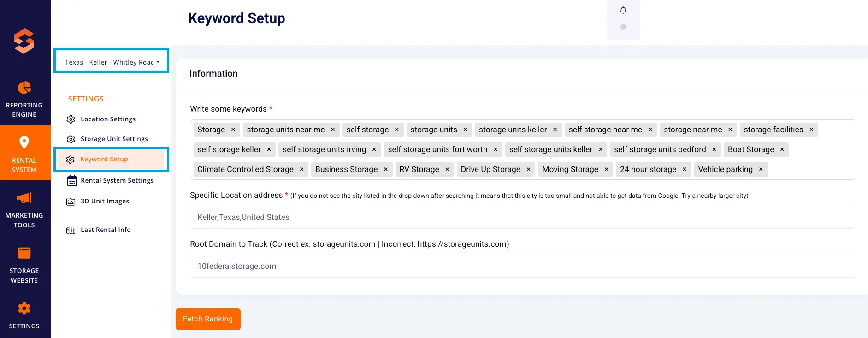Click the orange logo in the sidebar
Image resolution: width=868 pixels, height=338 pixels.
tap(24, 41)
